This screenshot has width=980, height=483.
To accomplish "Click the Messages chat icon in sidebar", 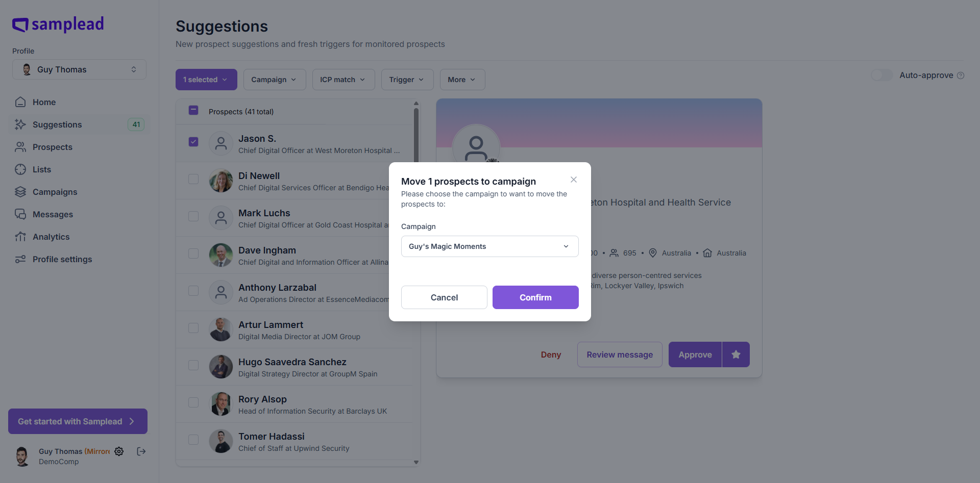I will coord(20,214).
